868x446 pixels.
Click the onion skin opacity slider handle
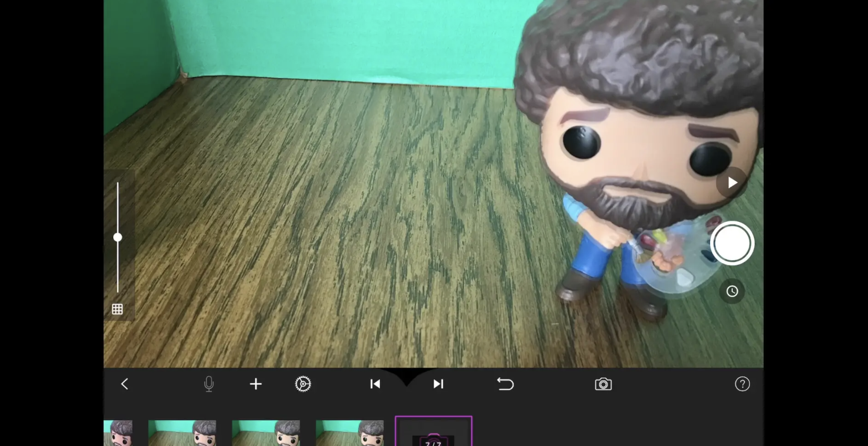click(x=118, y=237)
